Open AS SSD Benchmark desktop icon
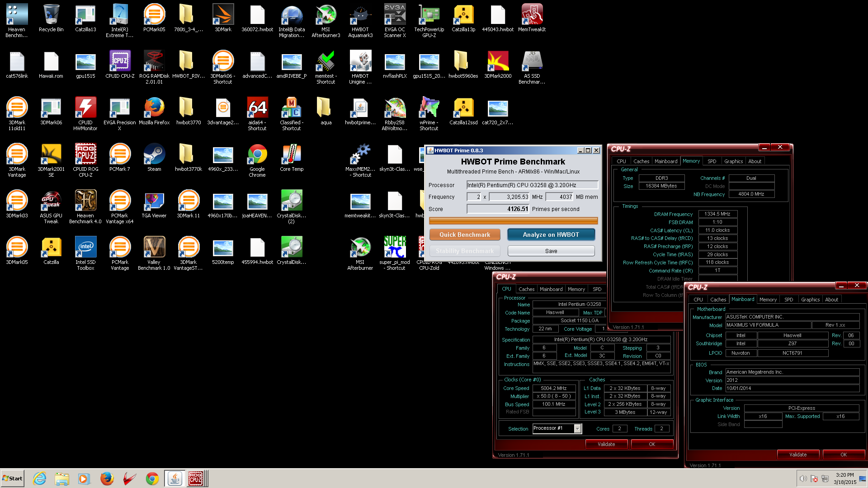This screenshot has height=488, width=868. 532,67
